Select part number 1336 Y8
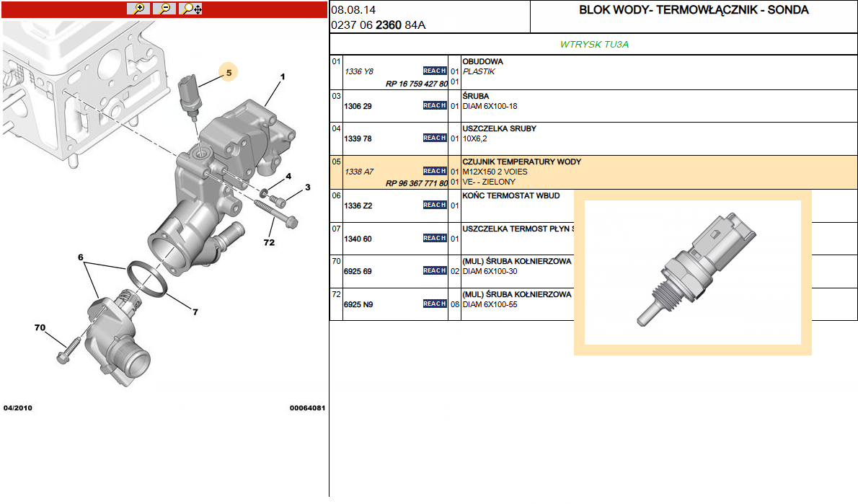 (359, 71)
